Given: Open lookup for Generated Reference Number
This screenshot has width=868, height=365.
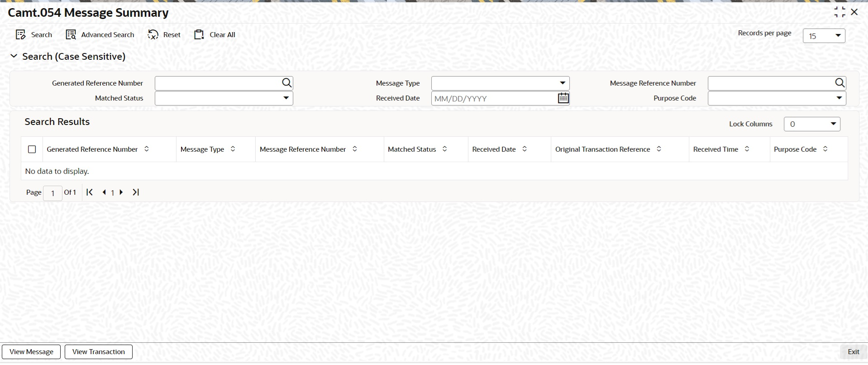Looking at the screenshot, I should (287, 83).
